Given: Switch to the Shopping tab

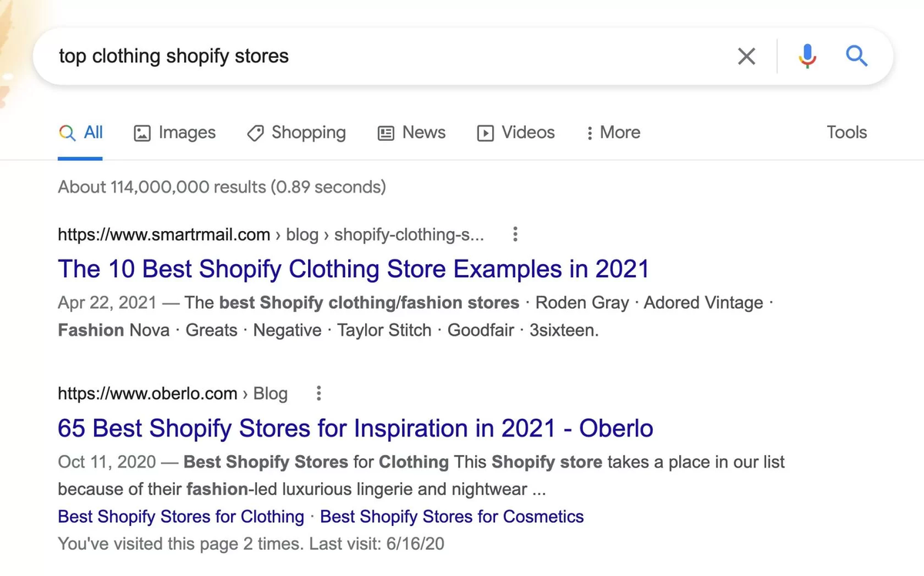Looking at the screenshot, I should 296,132.
